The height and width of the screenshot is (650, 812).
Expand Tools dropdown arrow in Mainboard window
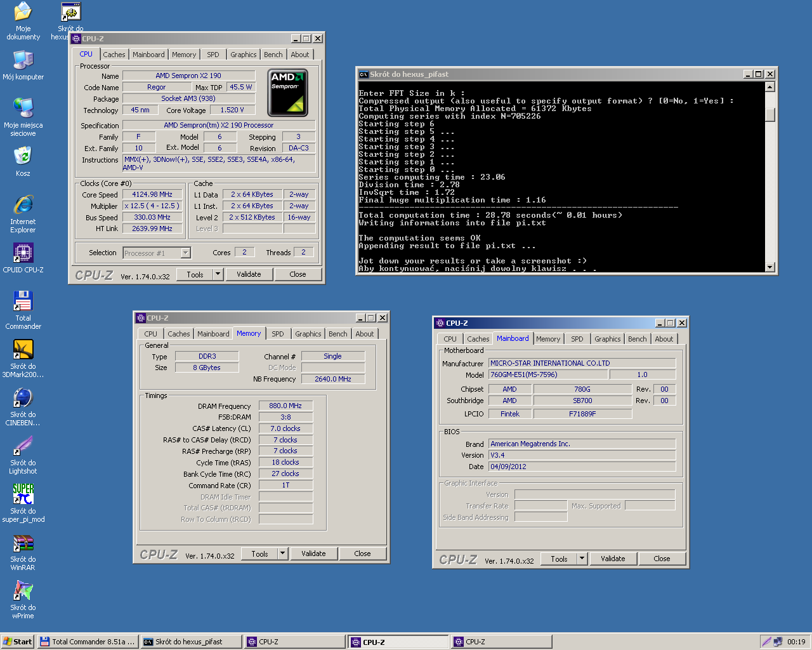tap(582, 559)
